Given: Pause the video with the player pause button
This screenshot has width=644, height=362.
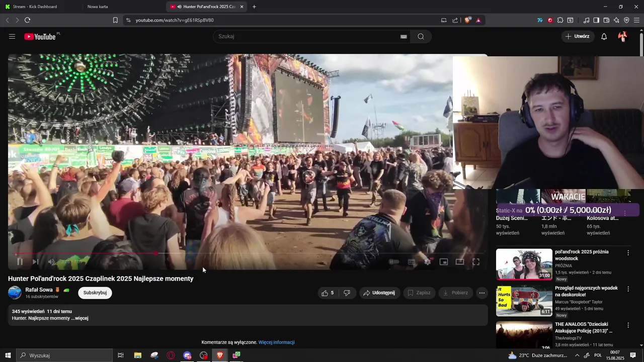Looking at the screenshot, I should click(20, 261).
